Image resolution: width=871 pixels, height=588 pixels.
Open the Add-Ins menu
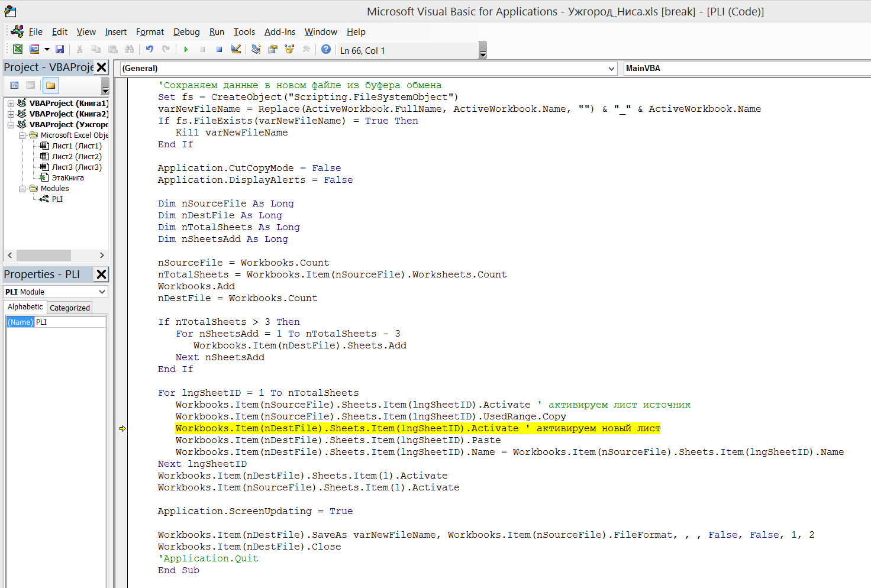tap(280, 32)
